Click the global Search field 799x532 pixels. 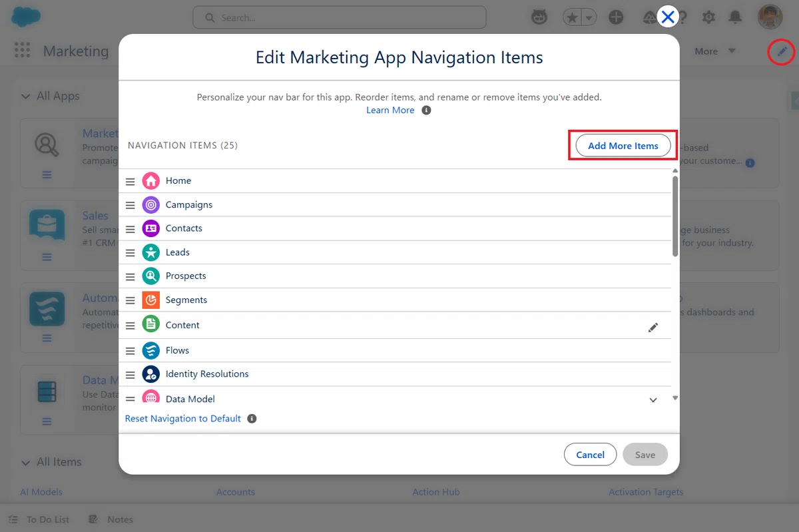click(340, 18)
